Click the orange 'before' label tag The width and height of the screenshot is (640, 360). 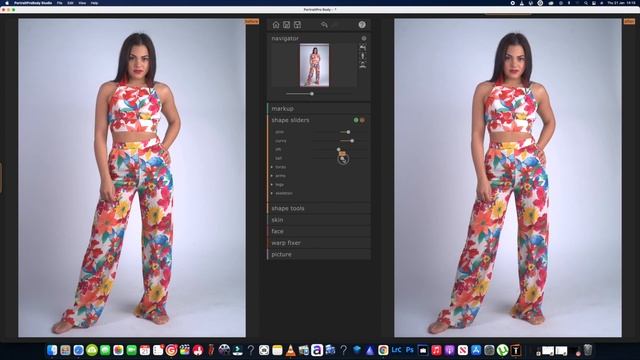click(252, 21)
